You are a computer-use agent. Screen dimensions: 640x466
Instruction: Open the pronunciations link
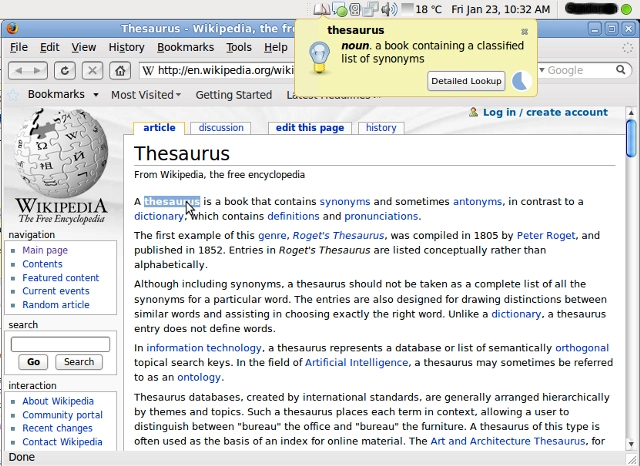pyautogui.click(x=381, y=216)
